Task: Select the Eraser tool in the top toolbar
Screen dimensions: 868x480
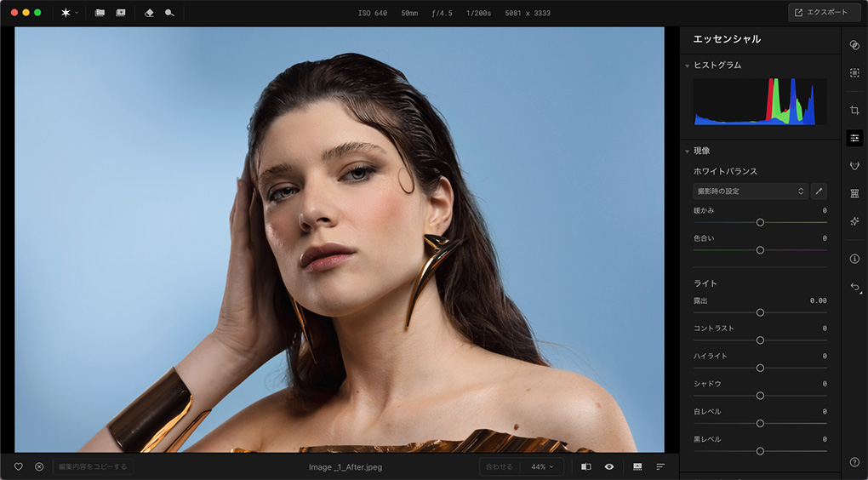Action: click(x=149, y=12)
